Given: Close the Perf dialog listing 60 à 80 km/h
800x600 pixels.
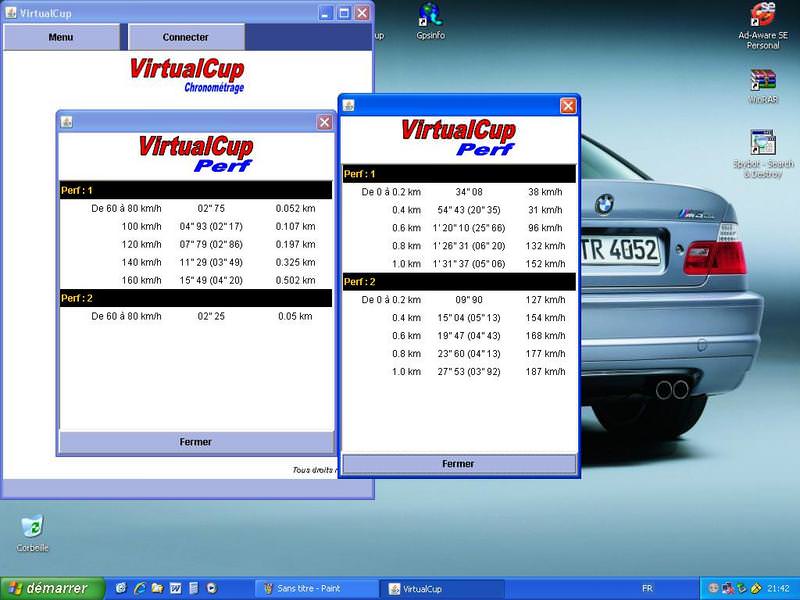Looking at the screenshot, I should (324, 122).
